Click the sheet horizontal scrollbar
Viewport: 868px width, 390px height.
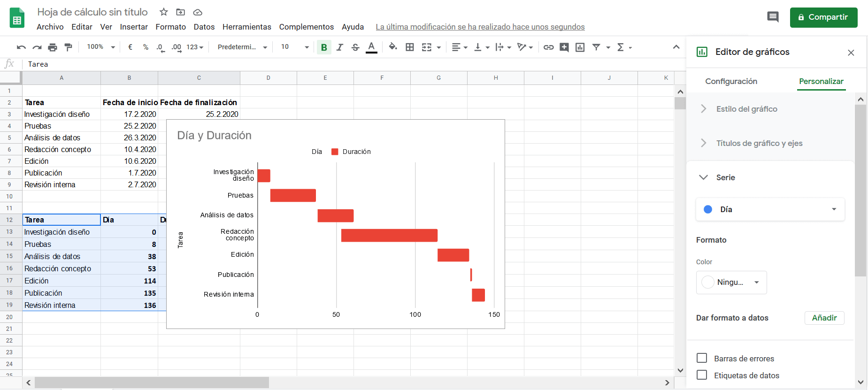coord(152,382)
